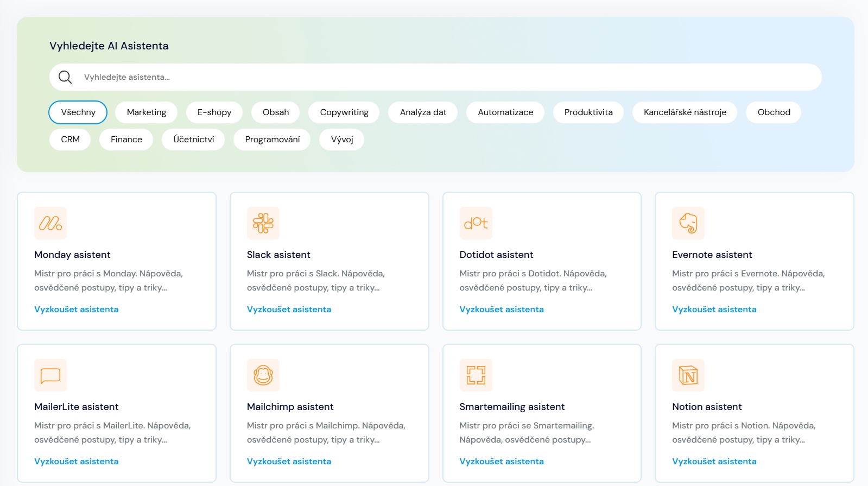The image size is (868, 486).
Task: Open the Dotidot asistent card title
Action: [x=496, y=255]
